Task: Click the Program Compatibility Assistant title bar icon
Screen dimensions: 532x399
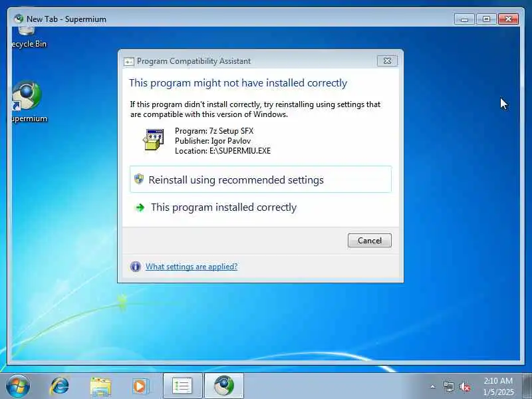Action: [x=128, y=61]
